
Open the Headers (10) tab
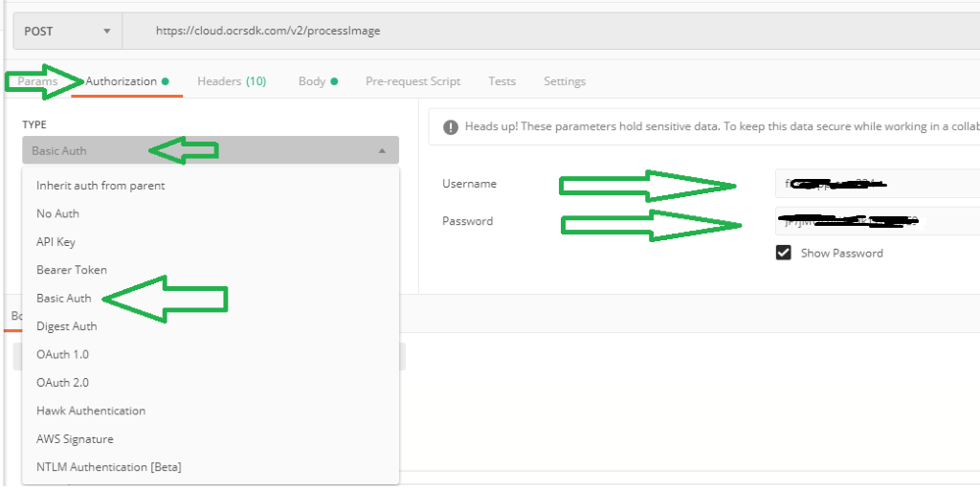pos(232,81)
